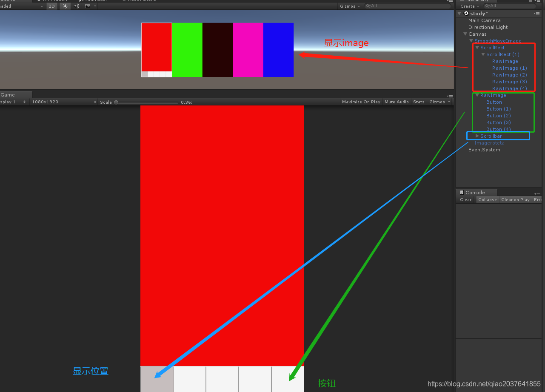545x392 pixels.
Task: Select Main Camera in Hierarchy
Action: pyautogui.click(x=485, y=20)
